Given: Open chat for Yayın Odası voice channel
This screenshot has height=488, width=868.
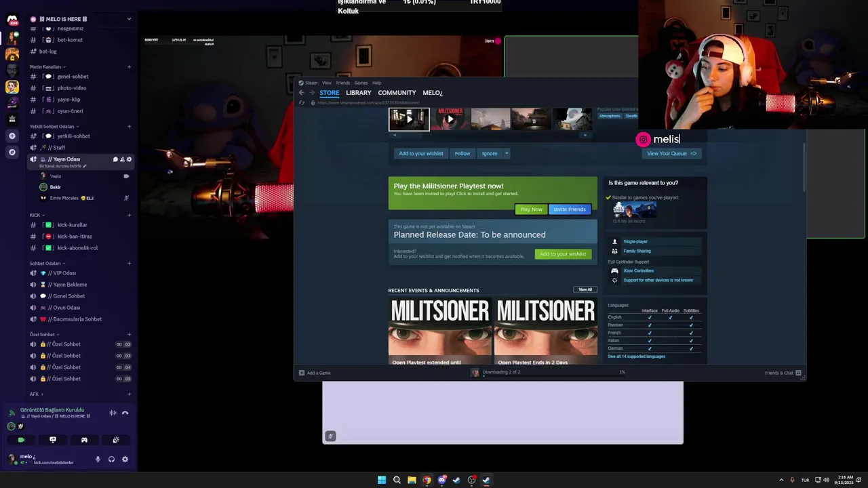Looking at the screenshot, I should click(115, 159).
